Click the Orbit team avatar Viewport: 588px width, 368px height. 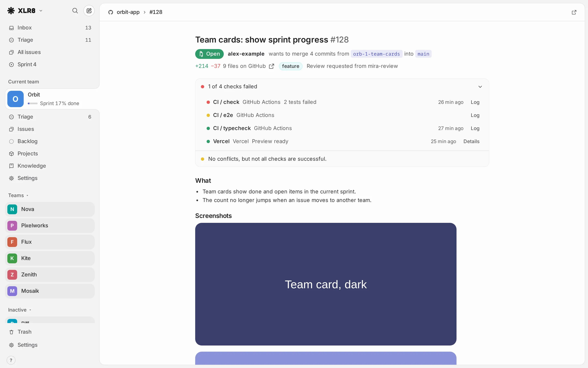(x=16, y=99)
